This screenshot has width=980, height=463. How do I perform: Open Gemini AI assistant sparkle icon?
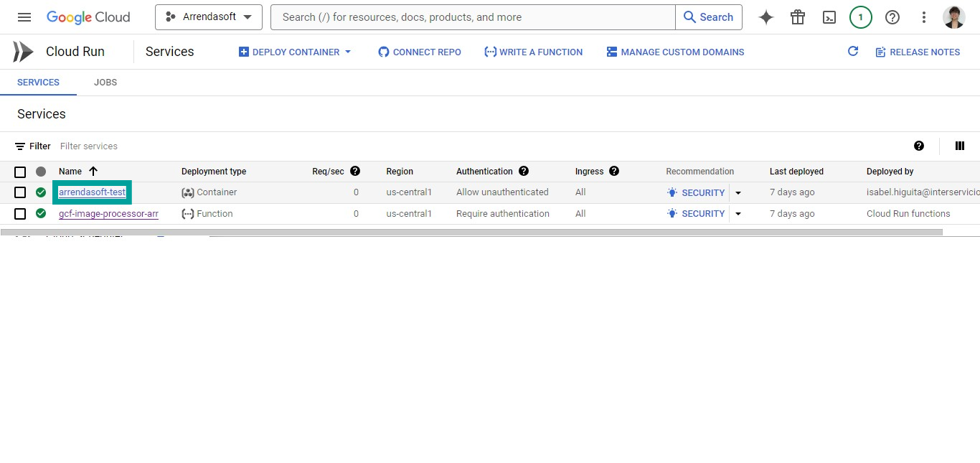click(766, 17)
